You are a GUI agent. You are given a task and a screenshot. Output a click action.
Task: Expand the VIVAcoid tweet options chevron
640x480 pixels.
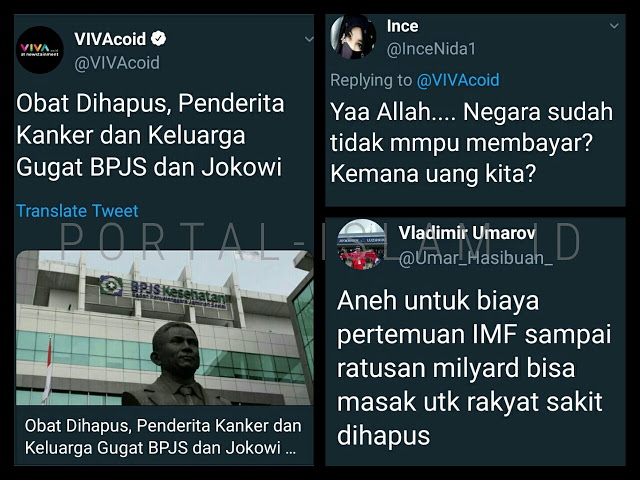[309, 40]
